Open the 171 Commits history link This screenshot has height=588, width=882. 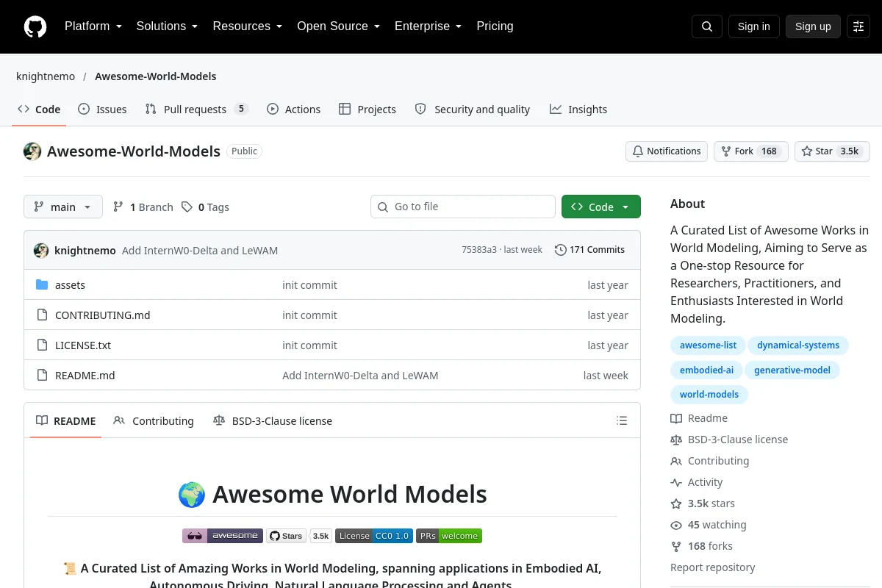point(589,250)
